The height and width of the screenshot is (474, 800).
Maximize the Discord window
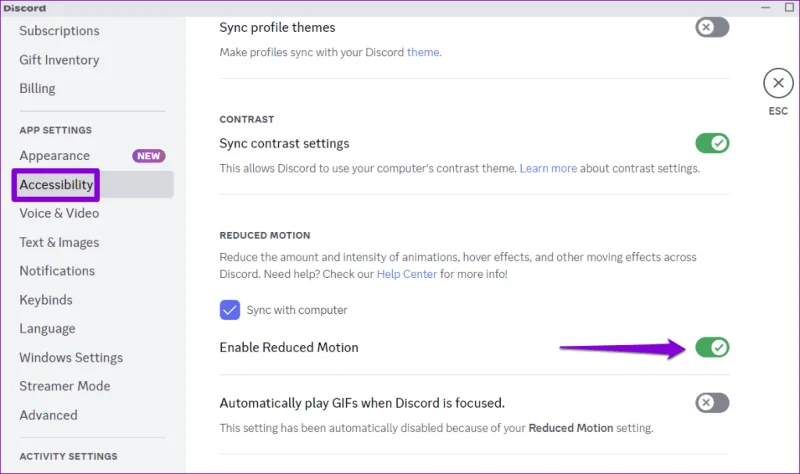pos(789,7)
